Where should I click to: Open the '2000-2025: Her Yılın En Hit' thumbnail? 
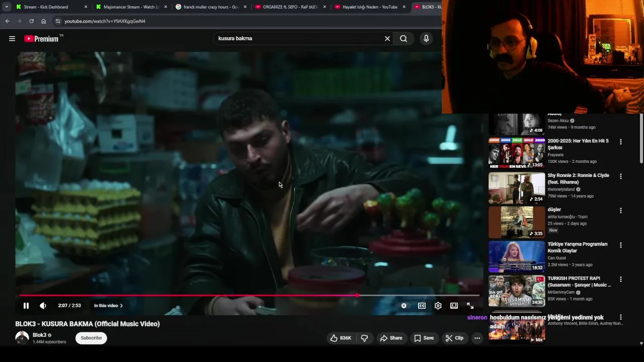tap(517, 153)
